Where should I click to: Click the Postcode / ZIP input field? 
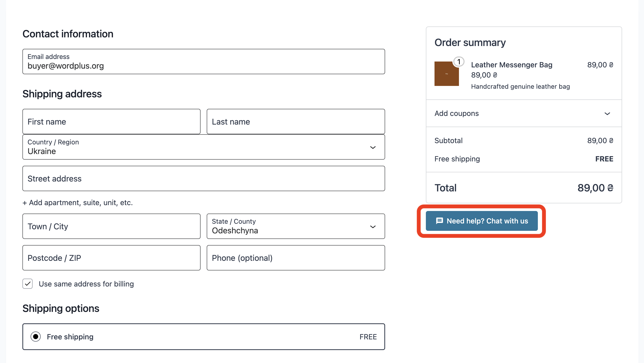coord(111,258)
